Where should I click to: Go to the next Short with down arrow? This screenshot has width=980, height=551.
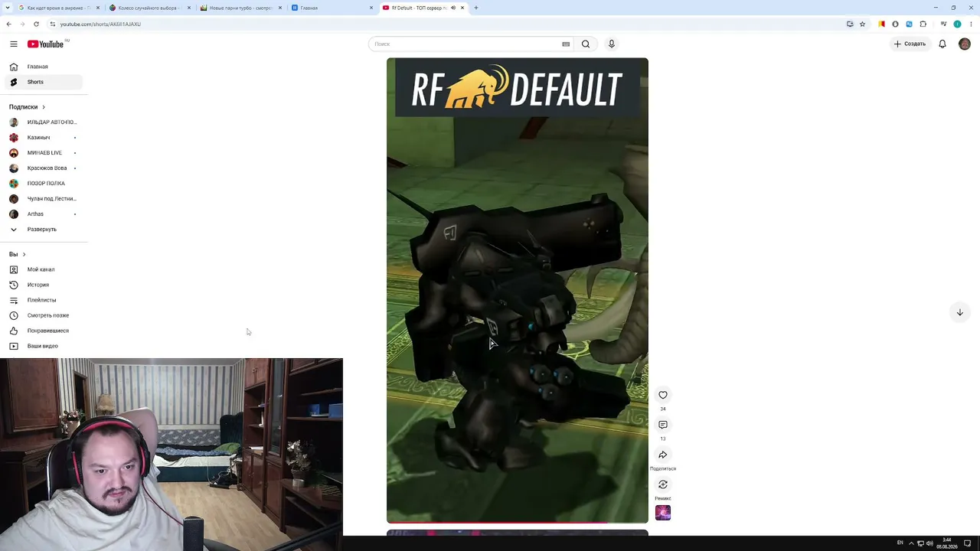tap(959, 312)
